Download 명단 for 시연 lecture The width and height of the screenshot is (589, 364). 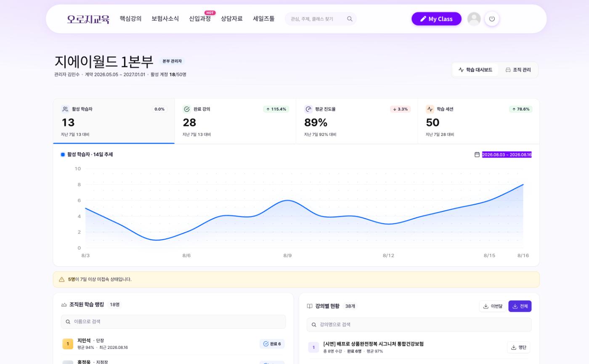518,347
